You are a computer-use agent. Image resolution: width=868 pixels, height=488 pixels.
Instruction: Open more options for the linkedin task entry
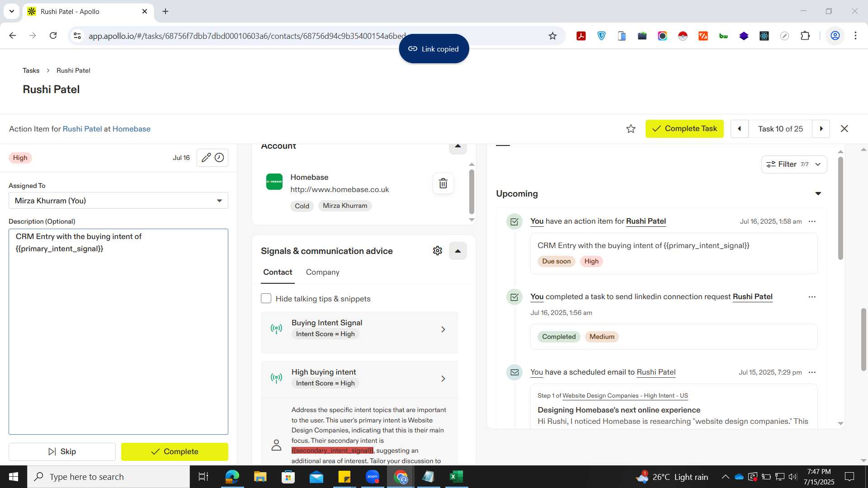coord(812,297)
